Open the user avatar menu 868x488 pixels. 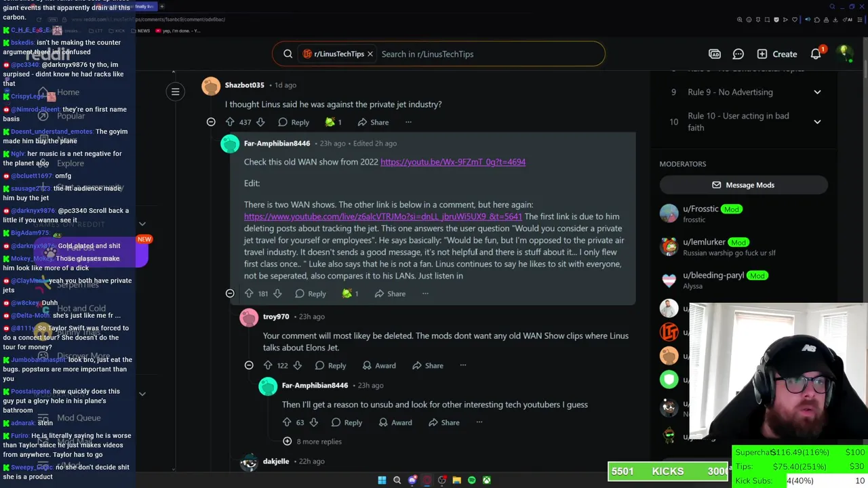pyautogui.click(x=844, y=54)
